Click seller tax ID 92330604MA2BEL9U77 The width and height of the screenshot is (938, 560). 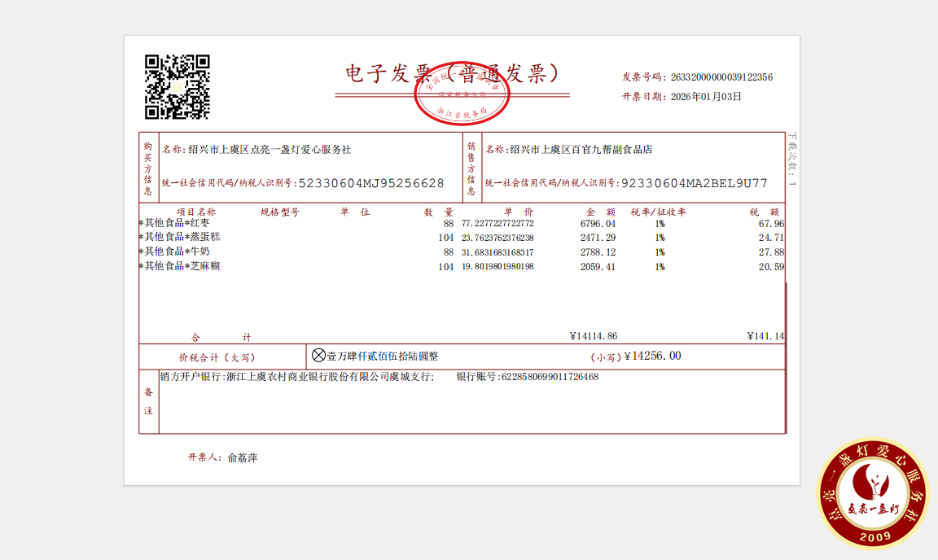(694, 183)
